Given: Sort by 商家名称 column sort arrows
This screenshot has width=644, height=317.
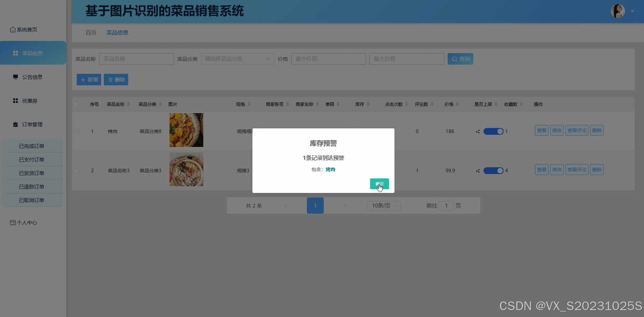Looking at the screenshot, I should (x=317, y=104).
